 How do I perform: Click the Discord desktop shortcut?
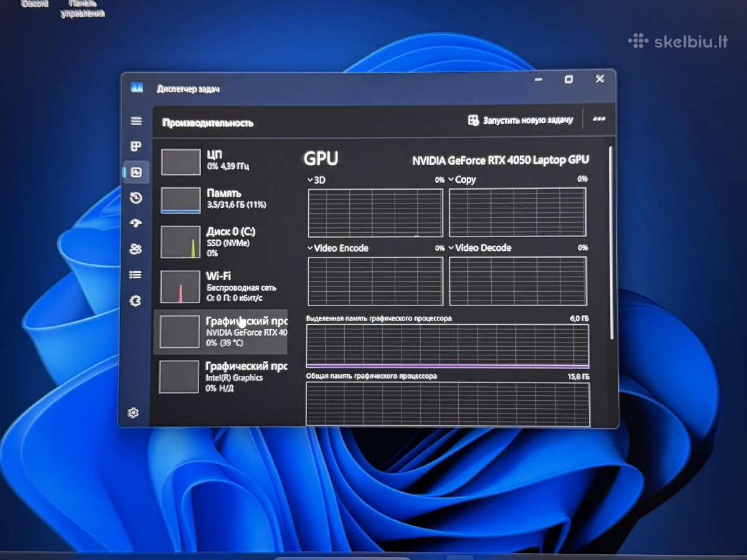tap(35, 4)
